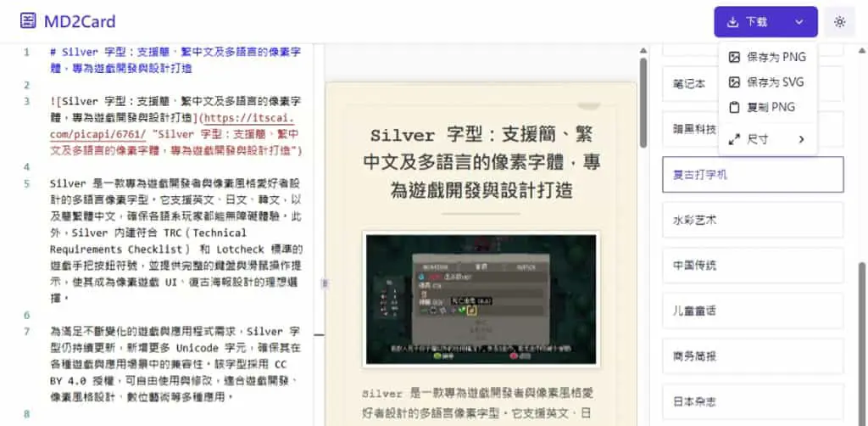Click the preview scrollbar up arrow

pos(643,50)
